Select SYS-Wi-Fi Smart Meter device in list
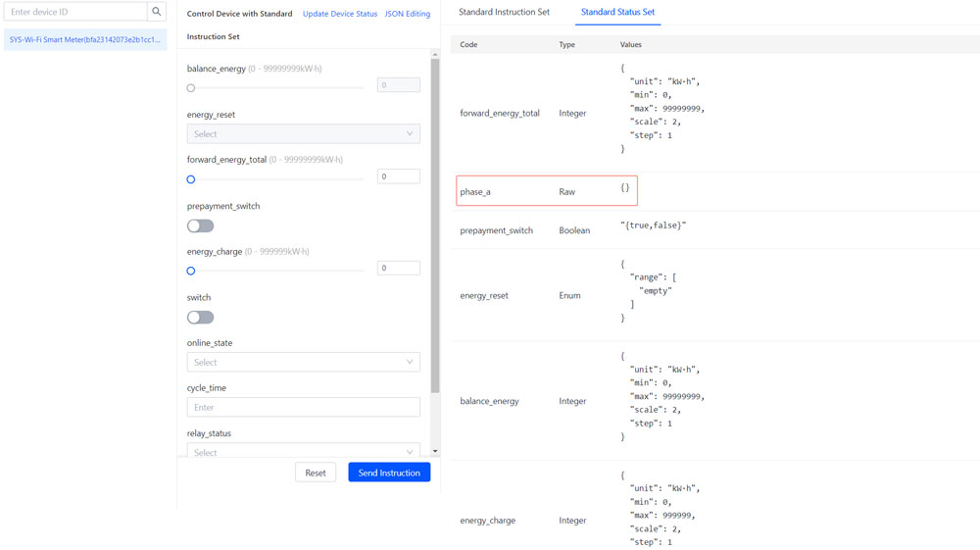Viewport: 980px width, 550px height. pos(84,39)
